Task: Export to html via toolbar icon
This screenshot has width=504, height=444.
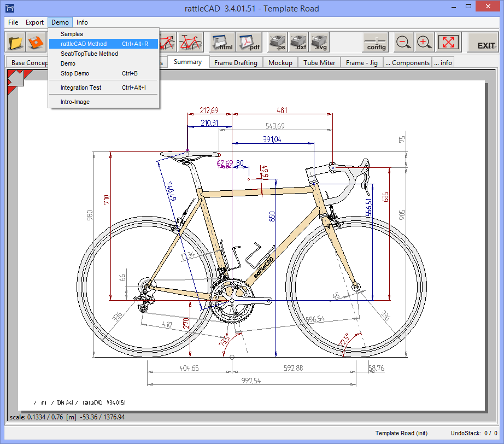Action: (x=222, y=42)
